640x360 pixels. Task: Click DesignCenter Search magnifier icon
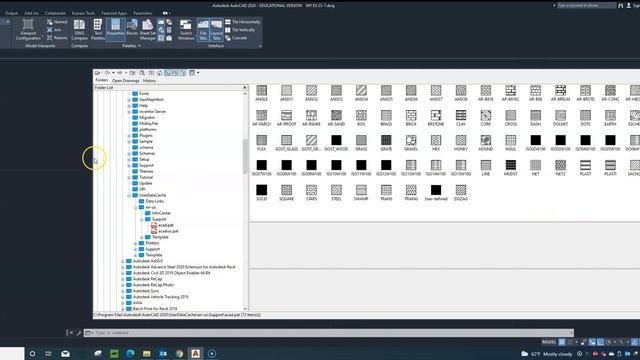point(142,73)
